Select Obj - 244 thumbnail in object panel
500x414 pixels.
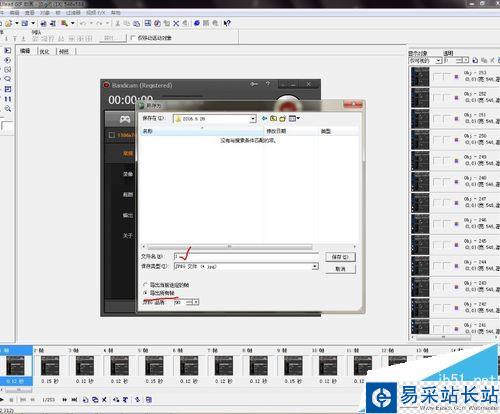pos(420,265)
